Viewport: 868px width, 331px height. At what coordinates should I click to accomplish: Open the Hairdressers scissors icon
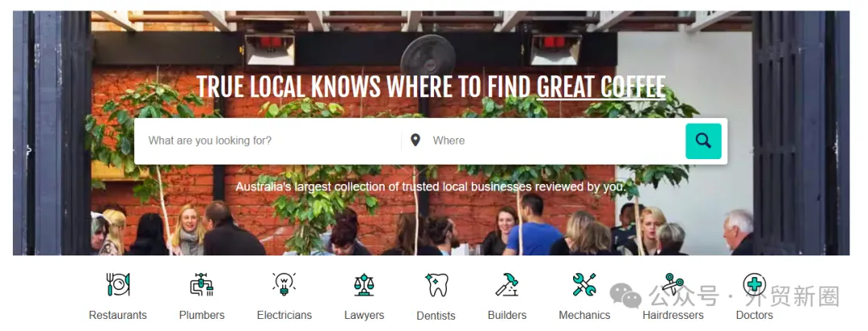point(674,284)
